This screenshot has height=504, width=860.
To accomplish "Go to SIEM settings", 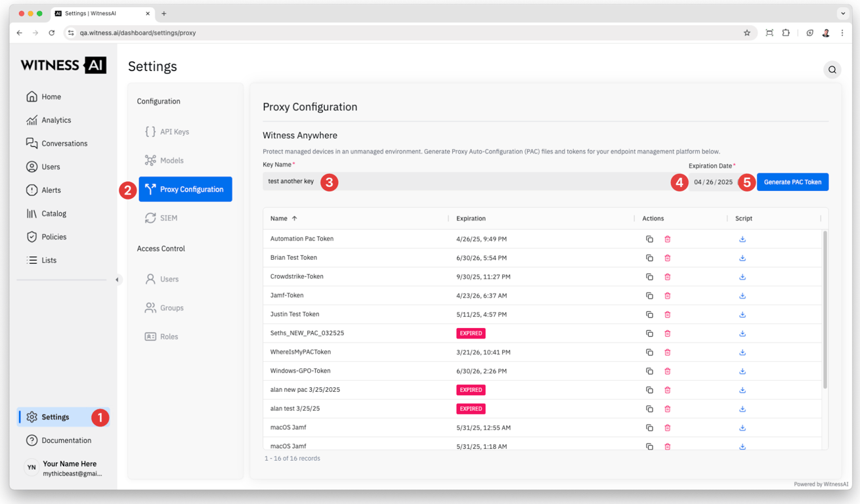I will (x=169, y=218).
